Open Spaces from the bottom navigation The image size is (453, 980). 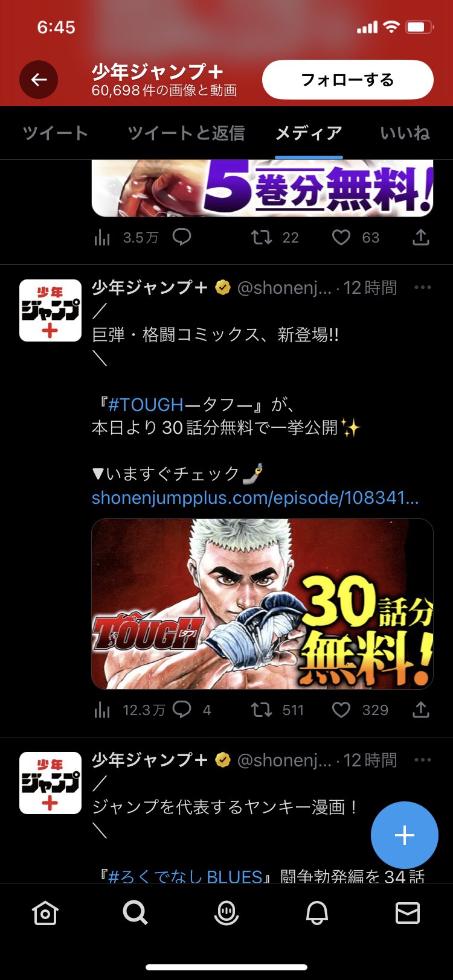click(226, 913)
